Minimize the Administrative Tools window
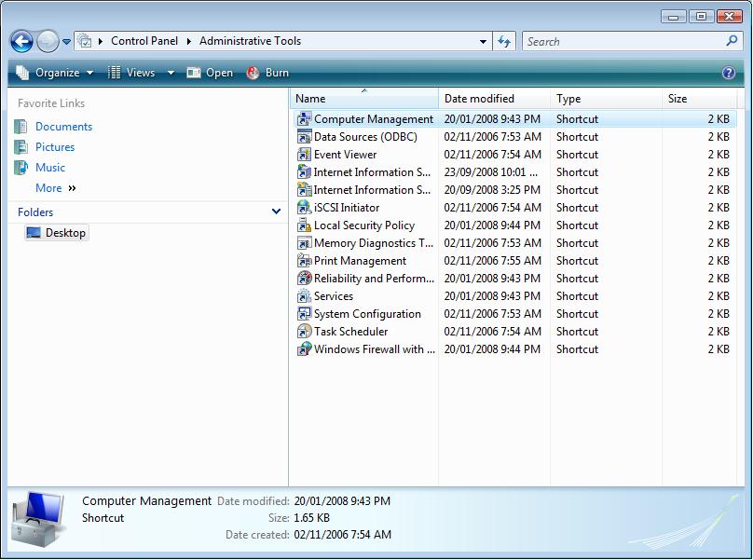The height and width of the screenshot is (560, 753). 673,17
